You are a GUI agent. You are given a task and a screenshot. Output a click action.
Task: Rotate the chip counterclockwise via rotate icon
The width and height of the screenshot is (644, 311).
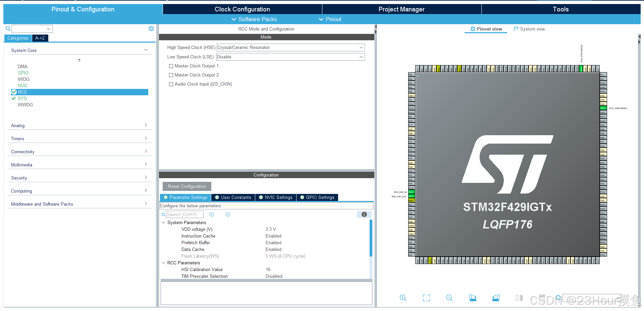(x=496, y=298)
